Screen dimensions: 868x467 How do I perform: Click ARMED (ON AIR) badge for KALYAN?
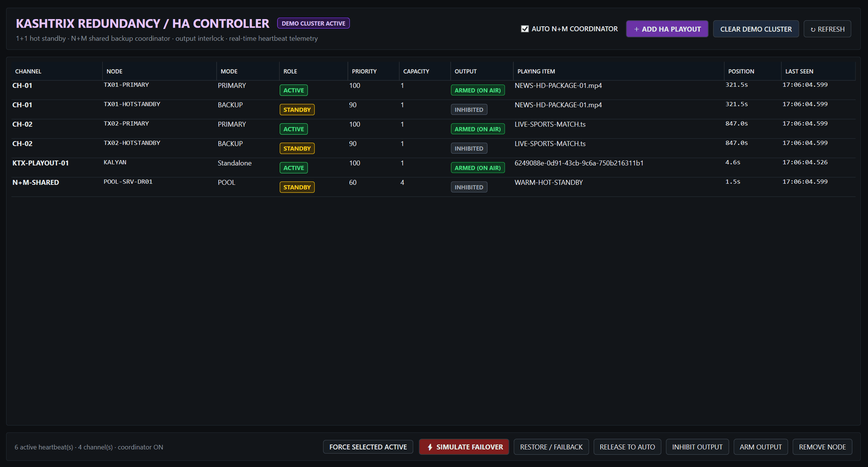click(x=477, y=168)
